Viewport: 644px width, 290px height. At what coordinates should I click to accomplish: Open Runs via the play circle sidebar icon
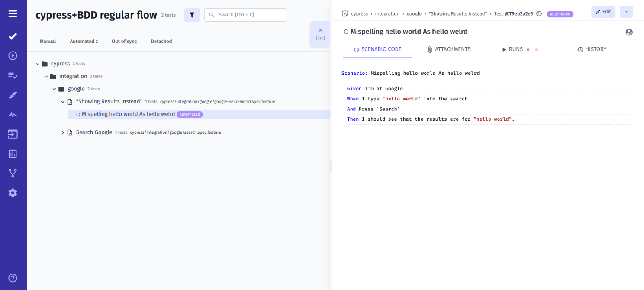click(x=13, y=55)
